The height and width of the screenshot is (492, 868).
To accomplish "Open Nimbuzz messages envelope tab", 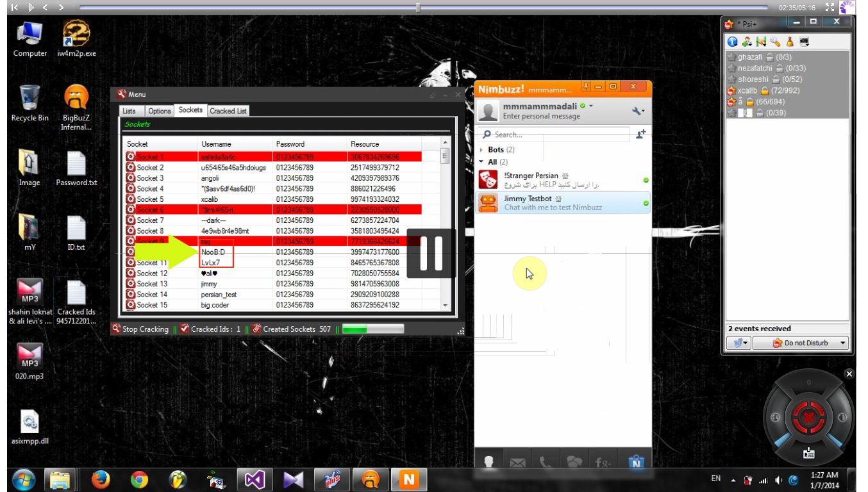I will tap(518, 461).
